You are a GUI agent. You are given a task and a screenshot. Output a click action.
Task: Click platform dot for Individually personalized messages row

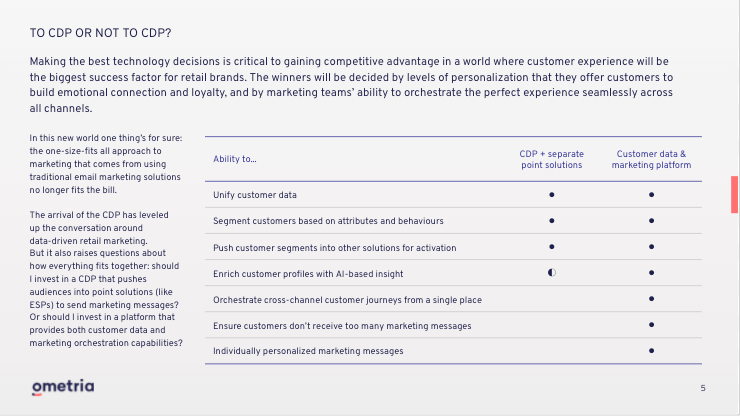651,350
